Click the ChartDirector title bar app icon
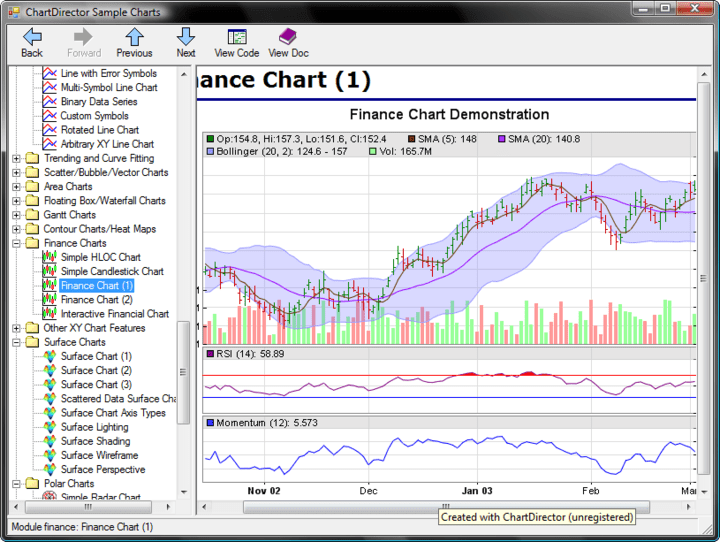 click(x=14, y=12)
